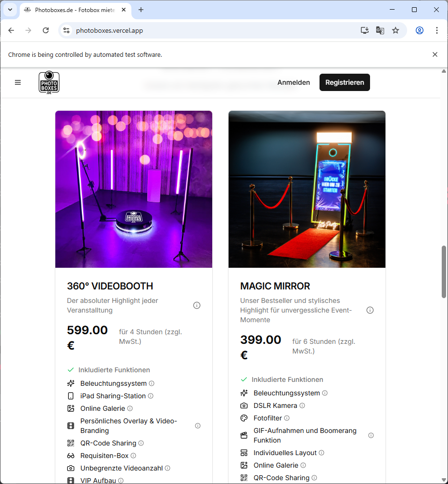448x484 pixels.
Task: Click the Google Translate icon in address bar
Action: [x=380, y=30]
